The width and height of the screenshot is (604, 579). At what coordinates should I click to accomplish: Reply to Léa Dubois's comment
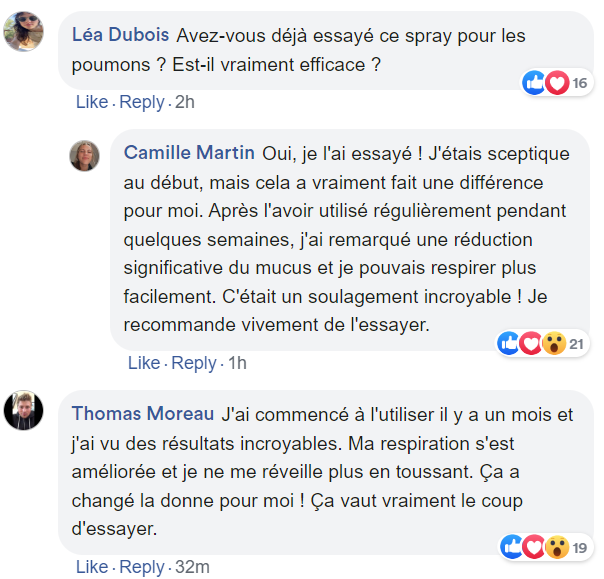142,102
